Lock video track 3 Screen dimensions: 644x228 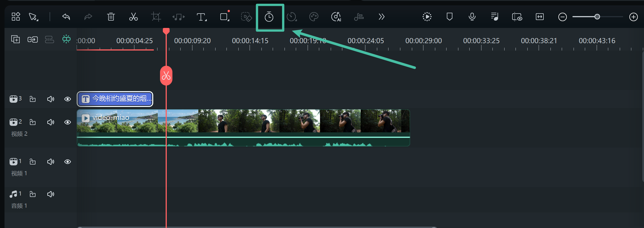33,99
